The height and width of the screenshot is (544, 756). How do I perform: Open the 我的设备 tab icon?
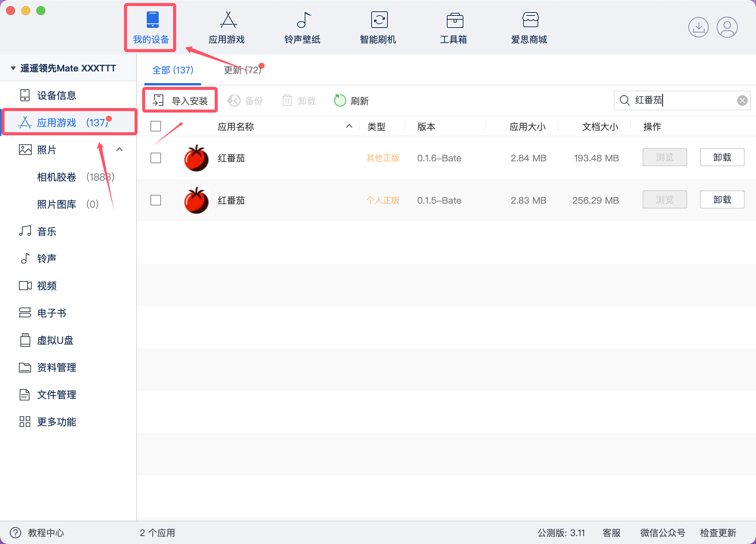[152, 20]
